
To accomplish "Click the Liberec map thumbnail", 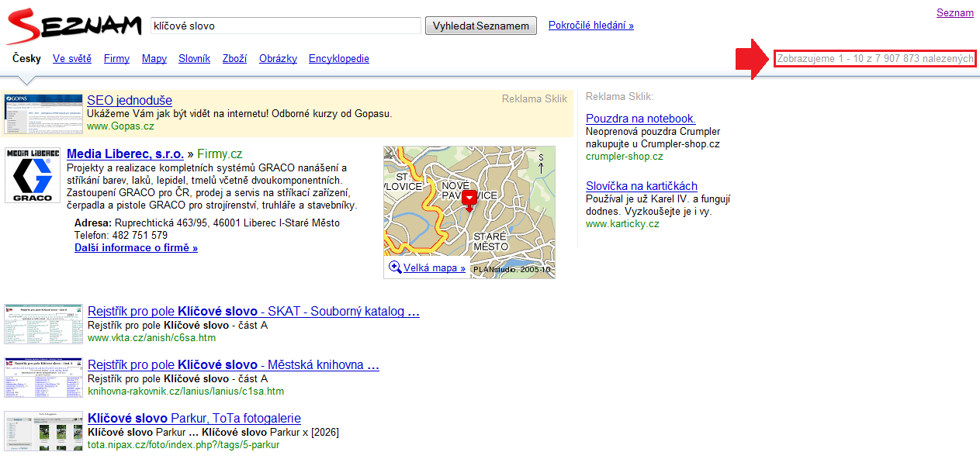I will (x=469, y=212).
